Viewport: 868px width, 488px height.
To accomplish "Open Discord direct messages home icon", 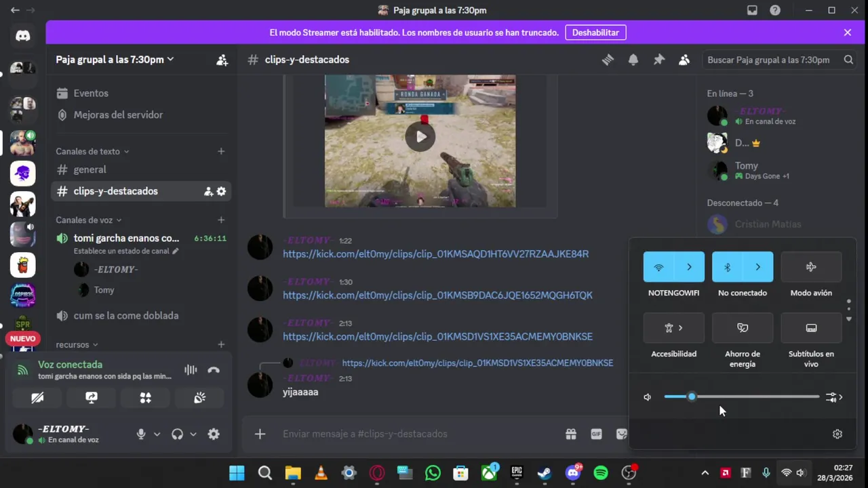I will click(23, 37).
